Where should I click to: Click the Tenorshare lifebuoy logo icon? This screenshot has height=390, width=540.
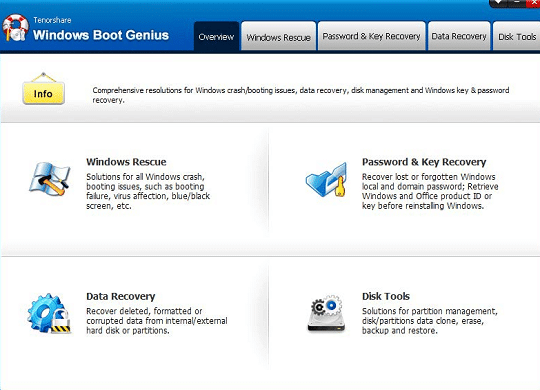tap(15, 28)
